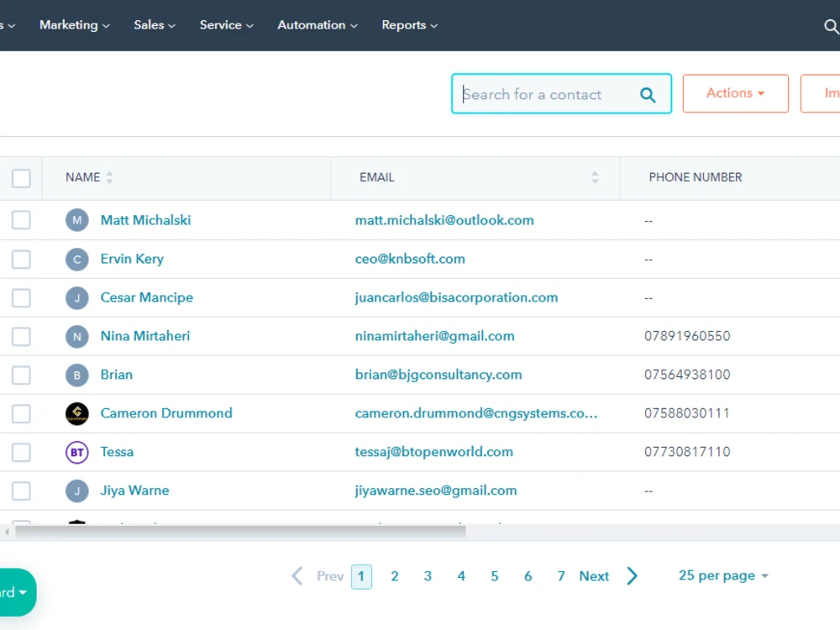The width and height of the screenshot is (840, 630).
Task: Open Tessa's BT logo avatar
Action: [x=77, y=452]
